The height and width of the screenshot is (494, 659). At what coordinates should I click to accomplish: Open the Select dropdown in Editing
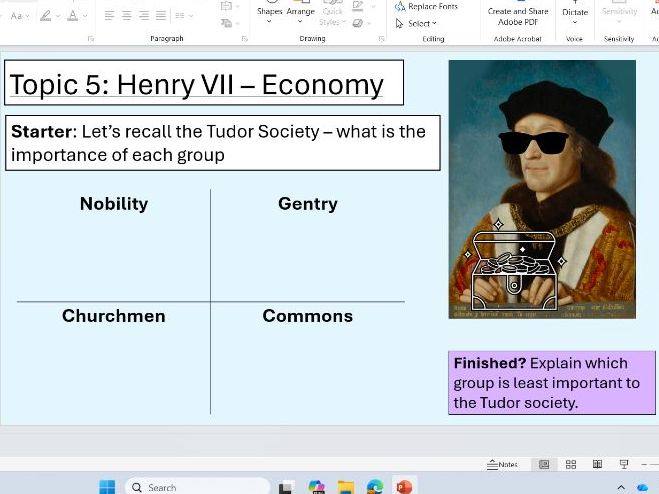(416, 24)
